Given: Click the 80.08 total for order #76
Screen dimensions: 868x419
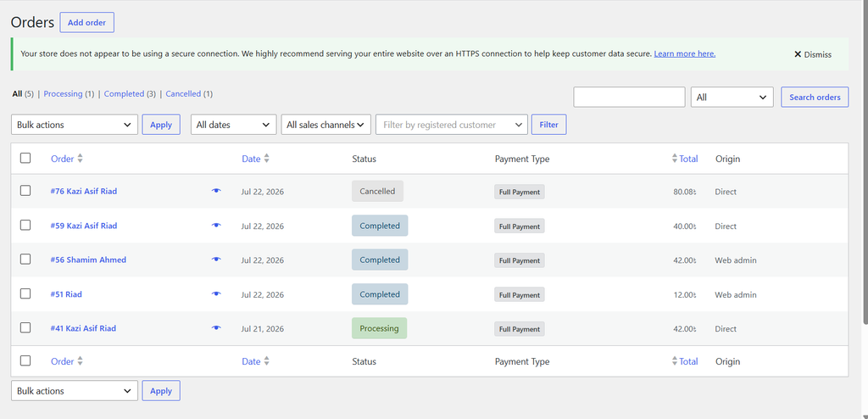Looking at the screenshot, I should coord(685,192).
